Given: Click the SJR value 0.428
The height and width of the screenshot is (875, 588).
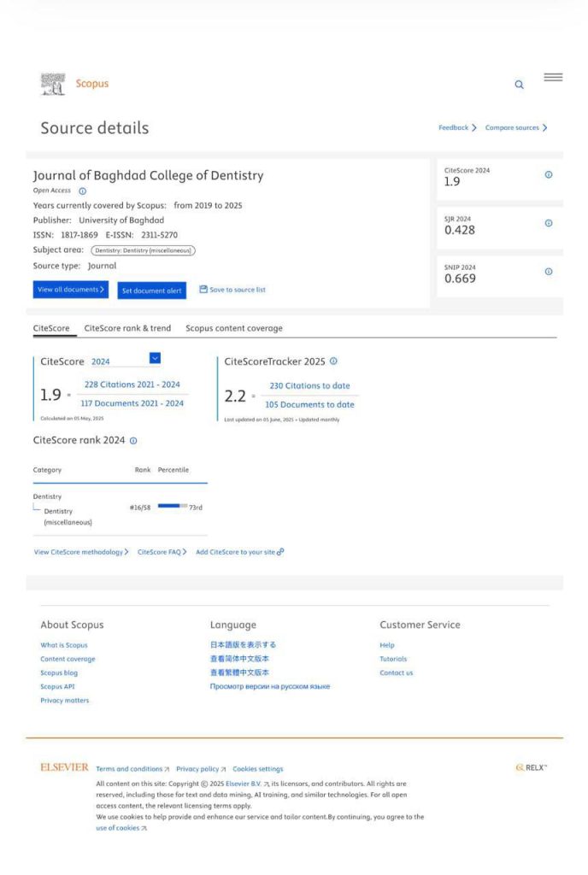Looking at the screenshot, I should (x=460, y=230).
